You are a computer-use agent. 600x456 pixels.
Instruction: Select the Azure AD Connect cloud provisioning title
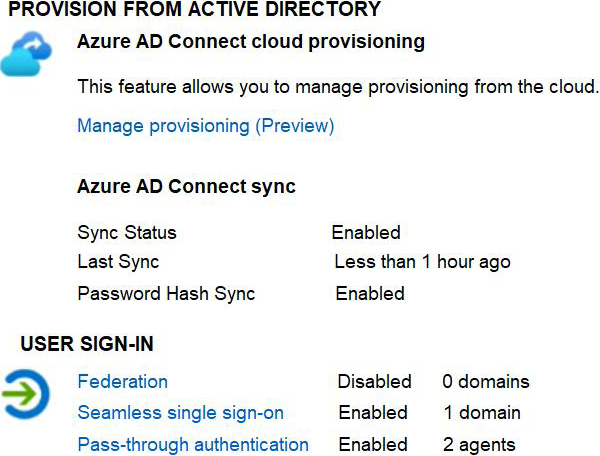coord(250,43)
